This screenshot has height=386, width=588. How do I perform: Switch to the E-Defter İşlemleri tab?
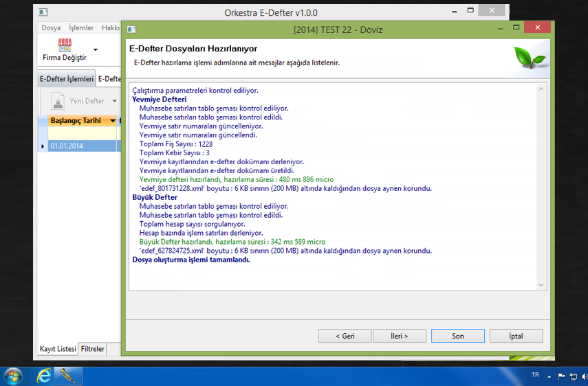(x=66, y=79)
